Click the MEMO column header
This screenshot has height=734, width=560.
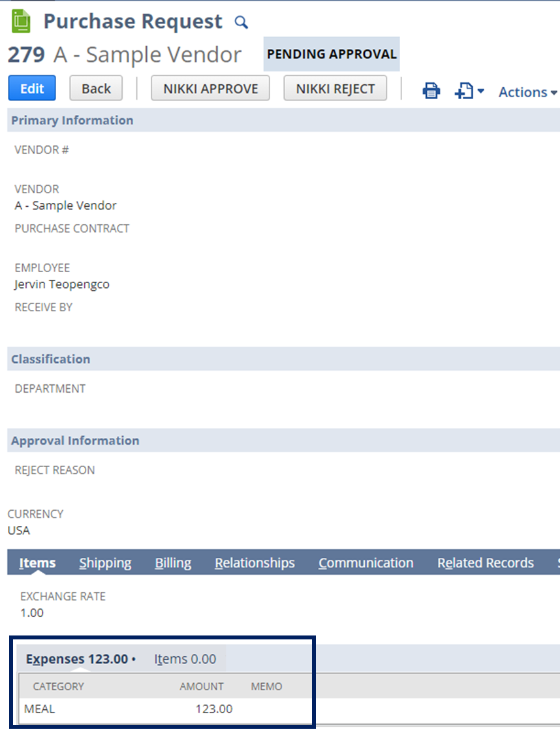click(266, 686)
